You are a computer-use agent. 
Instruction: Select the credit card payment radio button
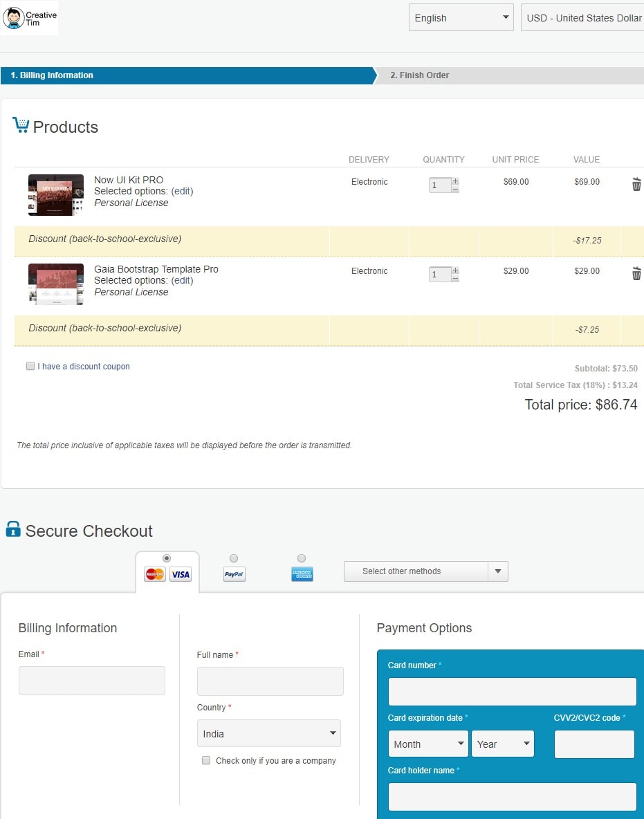[x=167, y=558]
